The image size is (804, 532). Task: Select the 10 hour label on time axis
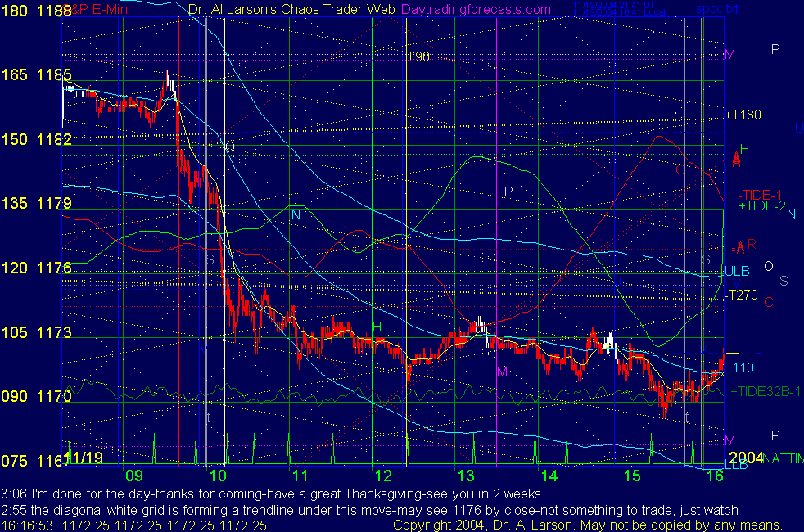tap(218, 476)
